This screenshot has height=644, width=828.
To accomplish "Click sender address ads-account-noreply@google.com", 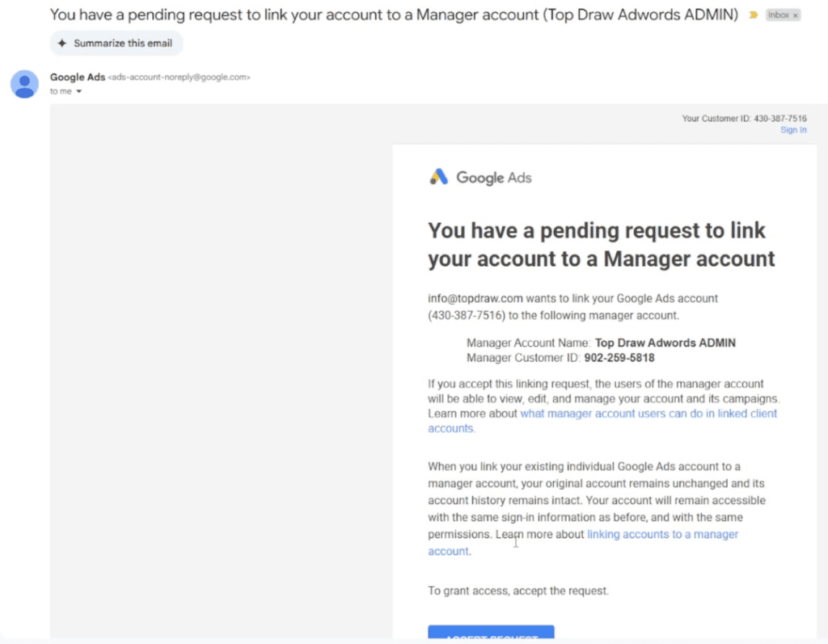I will (179, 77).
